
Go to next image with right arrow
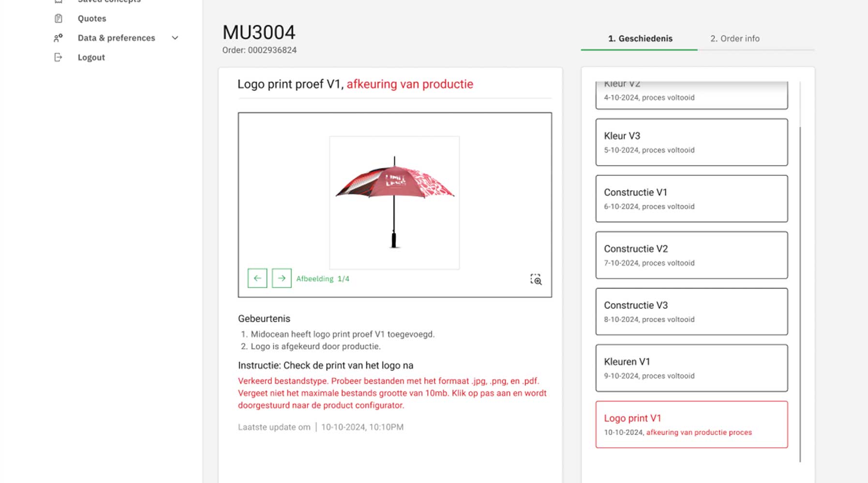coord(282,278)
